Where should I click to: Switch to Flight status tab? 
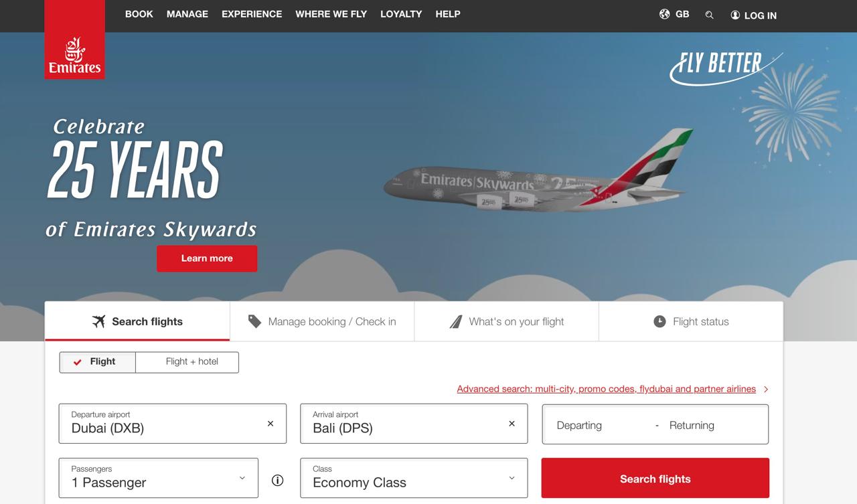[x=691, y=321]
